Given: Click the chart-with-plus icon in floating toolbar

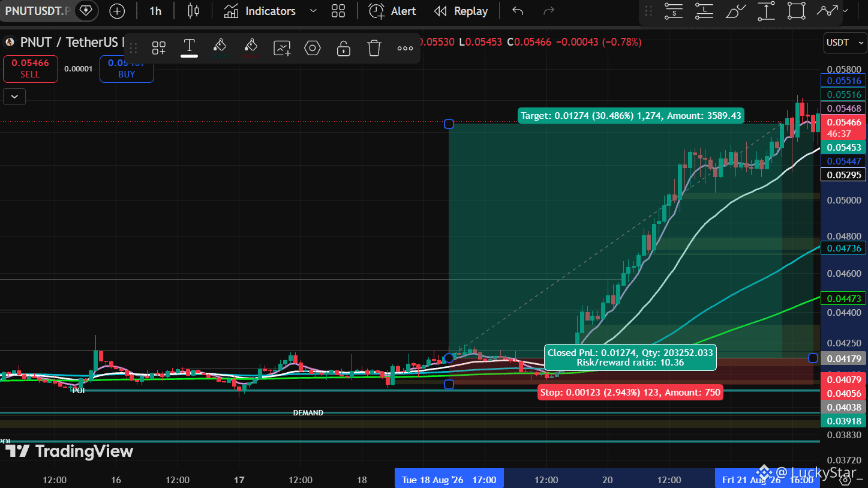Looking at the screenshot, I should click(x=282, y=48).
